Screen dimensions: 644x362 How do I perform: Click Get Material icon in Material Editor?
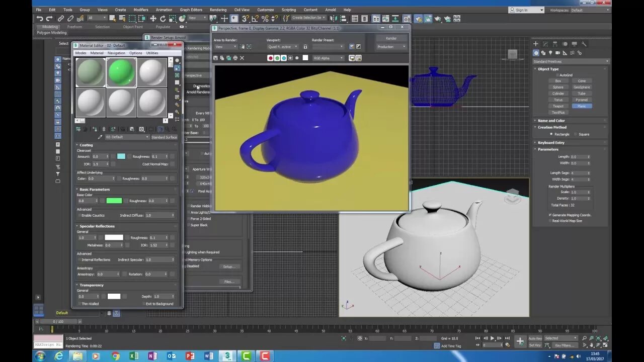(78, 129)
